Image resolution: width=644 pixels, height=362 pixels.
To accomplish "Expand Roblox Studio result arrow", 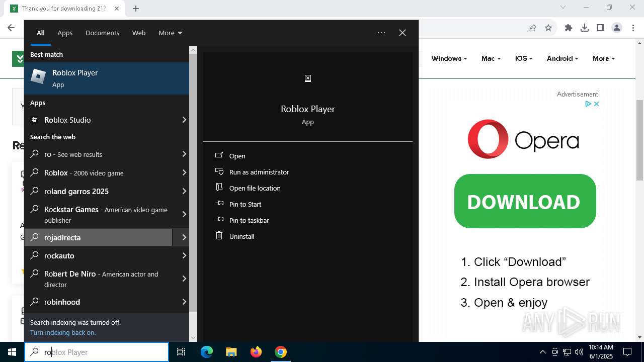I will pos(184,120).
